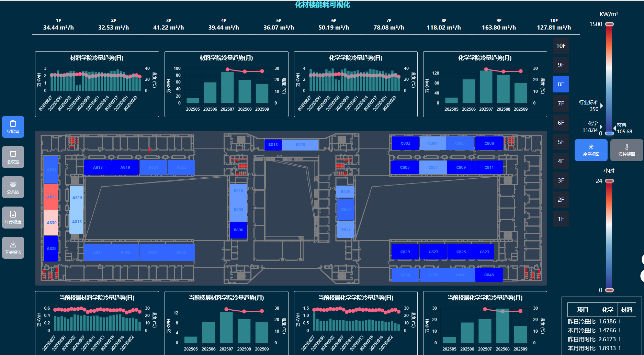644x355 pixels.
Task: Click the 6F airflow value in header
Action: point(334,27)
